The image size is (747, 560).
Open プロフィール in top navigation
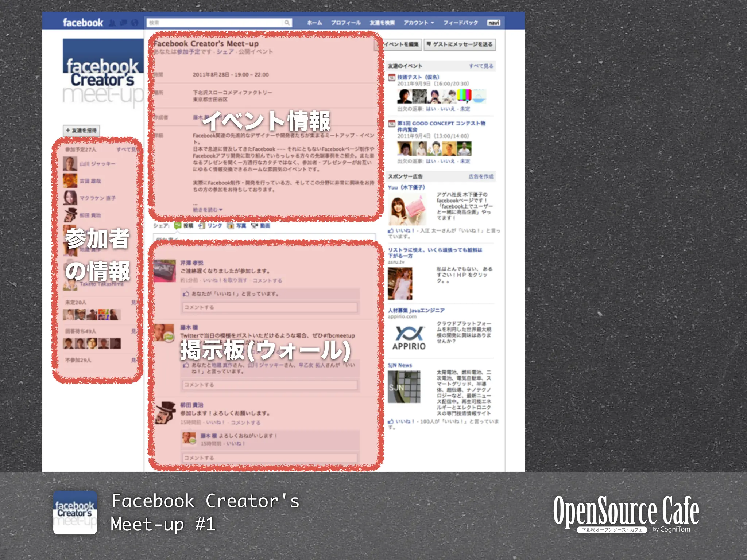pos(346,23)
